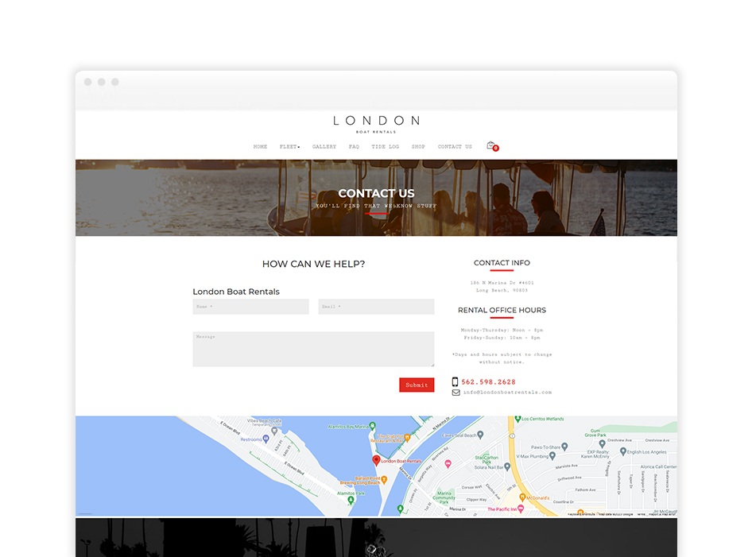The image size is (756, 557).
Task: Open the Fleet dropdown menu
Action: tap(289, 146)
